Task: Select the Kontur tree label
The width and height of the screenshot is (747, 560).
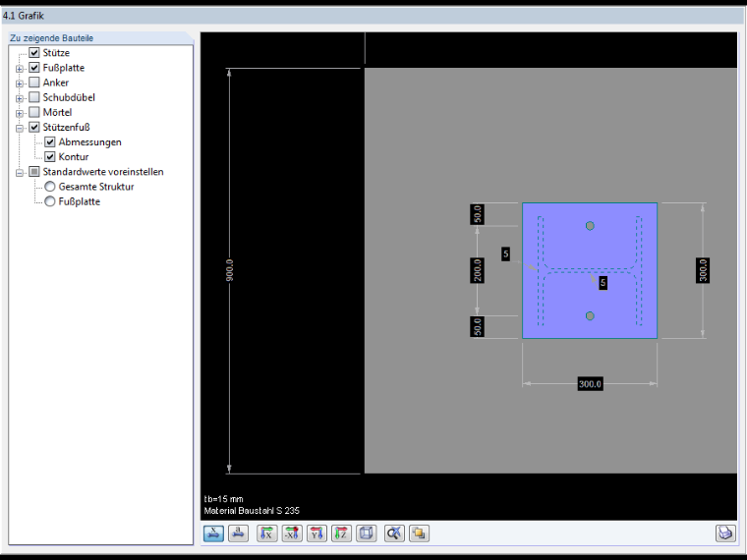Action: coord(74,156)
